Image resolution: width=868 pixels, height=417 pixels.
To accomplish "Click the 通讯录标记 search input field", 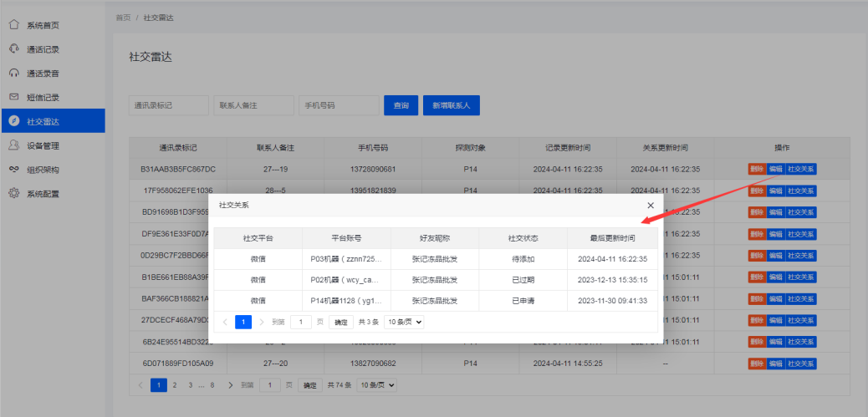I will point(168,106).
